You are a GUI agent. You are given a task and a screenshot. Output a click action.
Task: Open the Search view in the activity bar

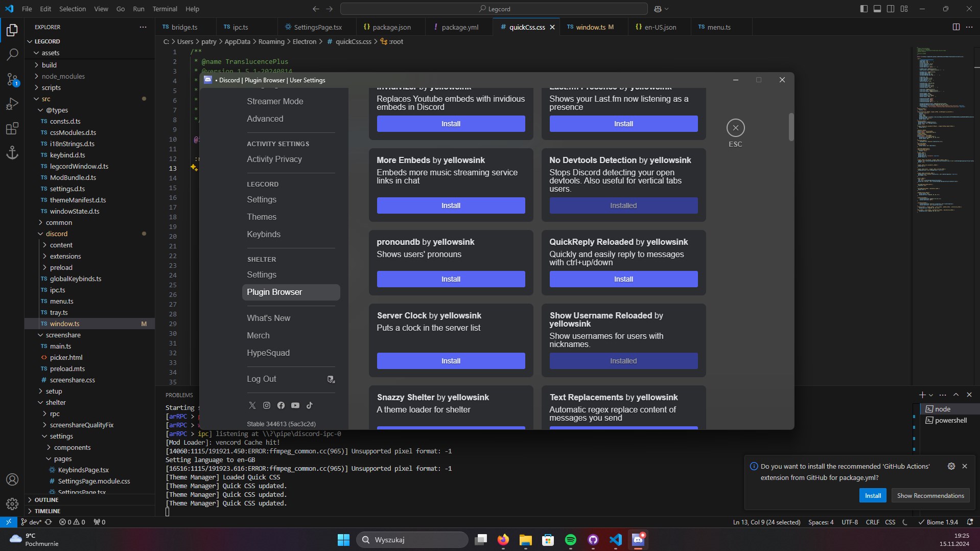tap(12, 54)
